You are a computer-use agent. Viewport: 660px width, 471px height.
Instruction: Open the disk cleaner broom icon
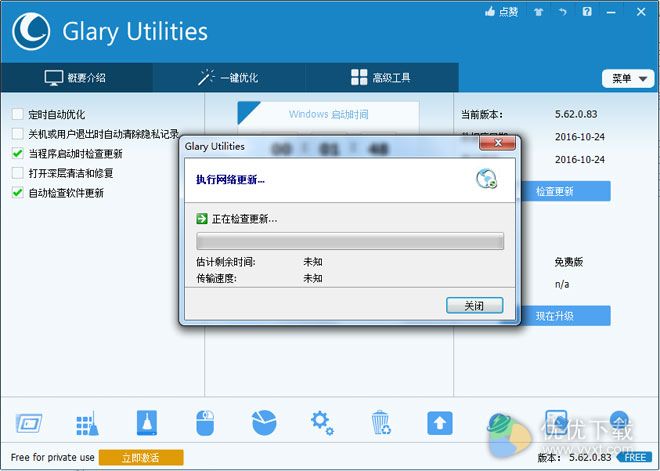coord(147,423)
